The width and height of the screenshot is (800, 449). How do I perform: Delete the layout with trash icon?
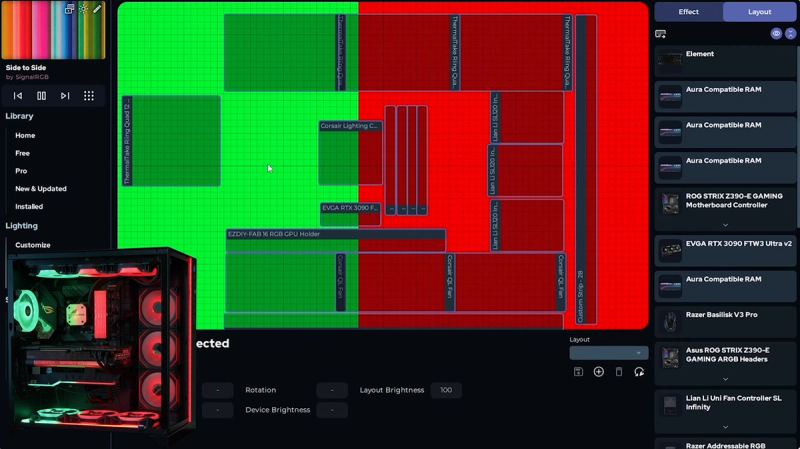pyautogui.click(x=618, y=372)
